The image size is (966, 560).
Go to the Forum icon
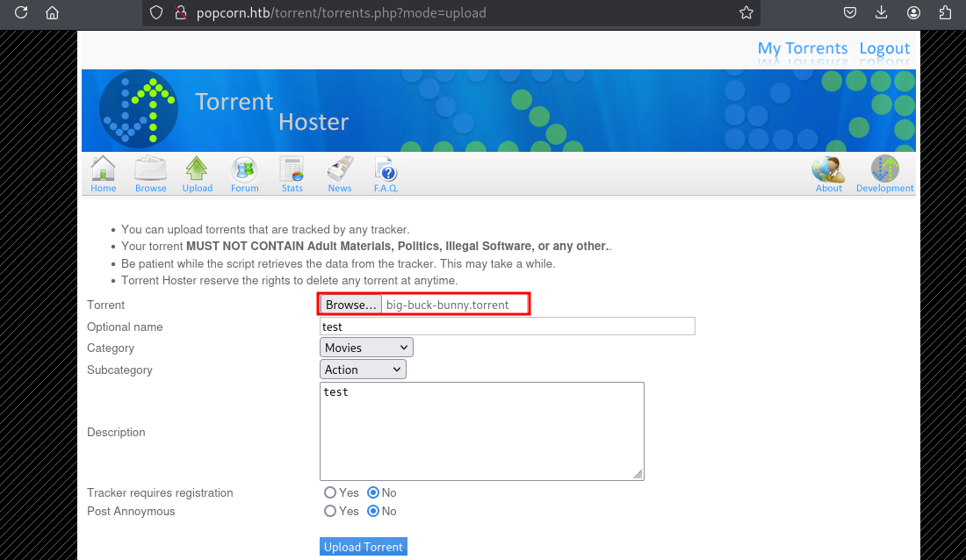click(244, 174)
